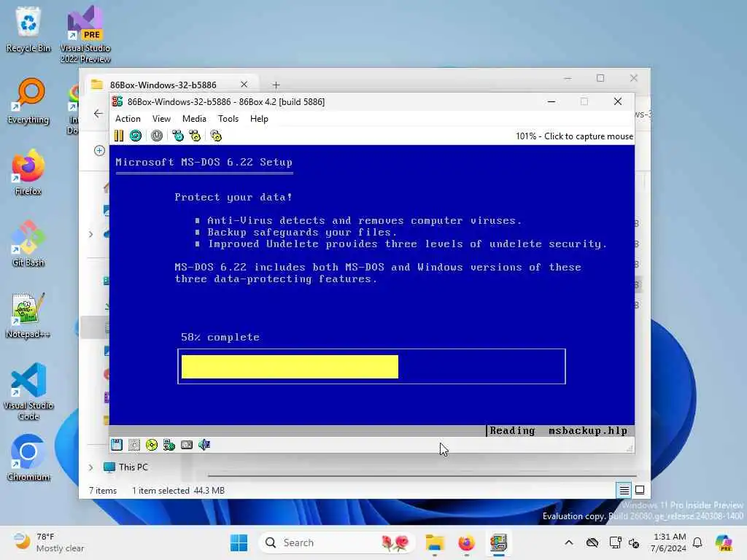747x560 pixels.
Task: Click the network status icon in 86Box
Action: click(169, 445)
